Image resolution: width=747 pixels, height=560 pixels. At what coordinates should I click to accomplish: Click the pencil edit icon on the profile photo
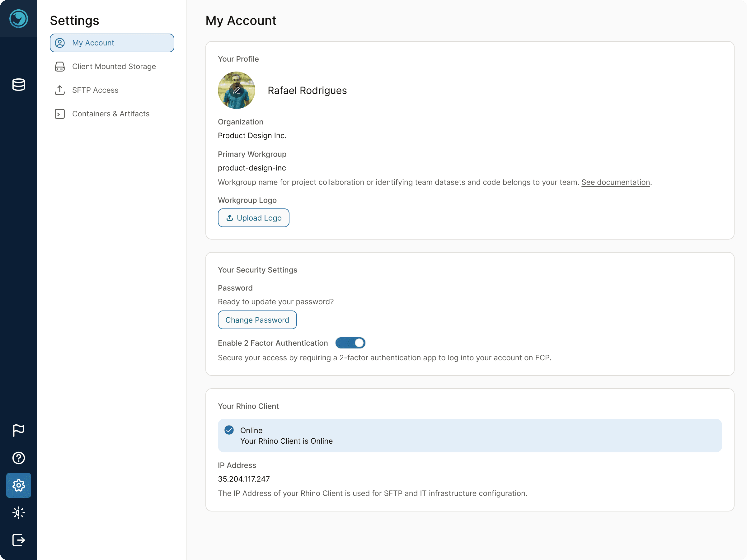point(236,90)
